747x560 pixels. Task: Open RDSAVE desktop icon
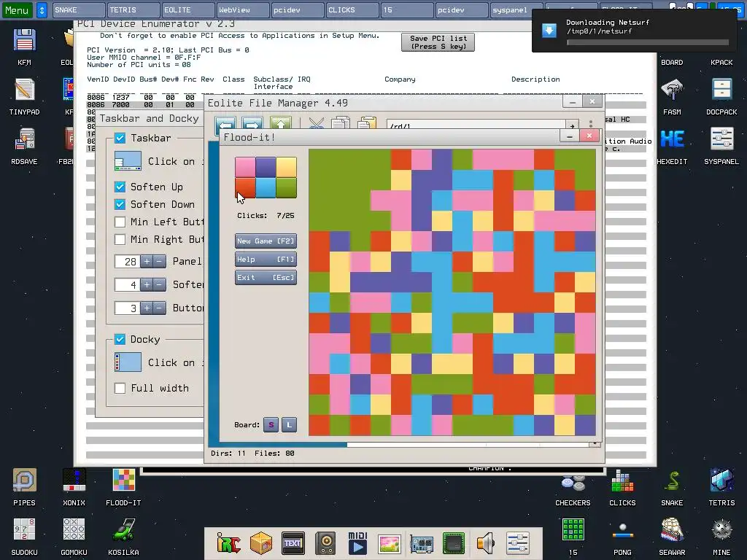[x=24, y=146]
